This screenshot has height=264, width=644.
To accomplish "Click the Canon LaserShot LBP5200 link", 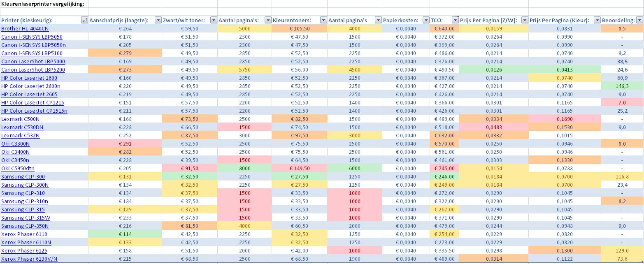I will tap(33, 70).
